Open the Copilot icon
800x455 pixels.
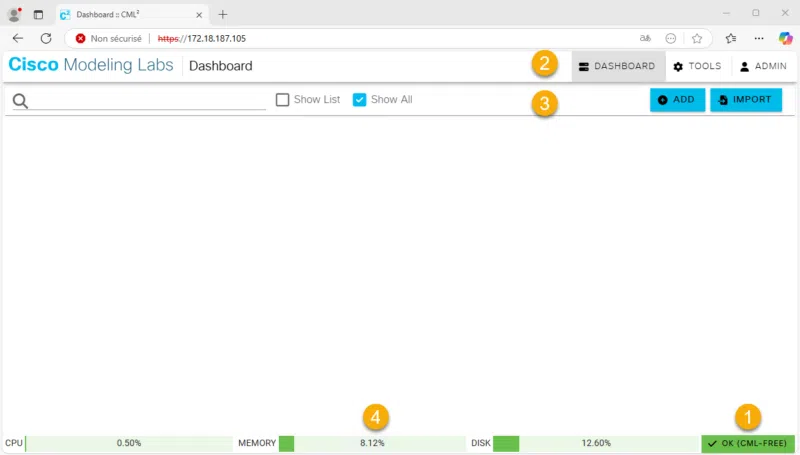(x=785, y=38)
